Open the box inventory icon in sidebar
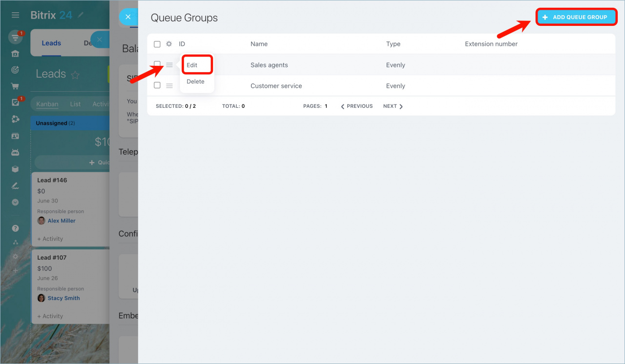The image size is (625, 364). (x=15, y=169)
